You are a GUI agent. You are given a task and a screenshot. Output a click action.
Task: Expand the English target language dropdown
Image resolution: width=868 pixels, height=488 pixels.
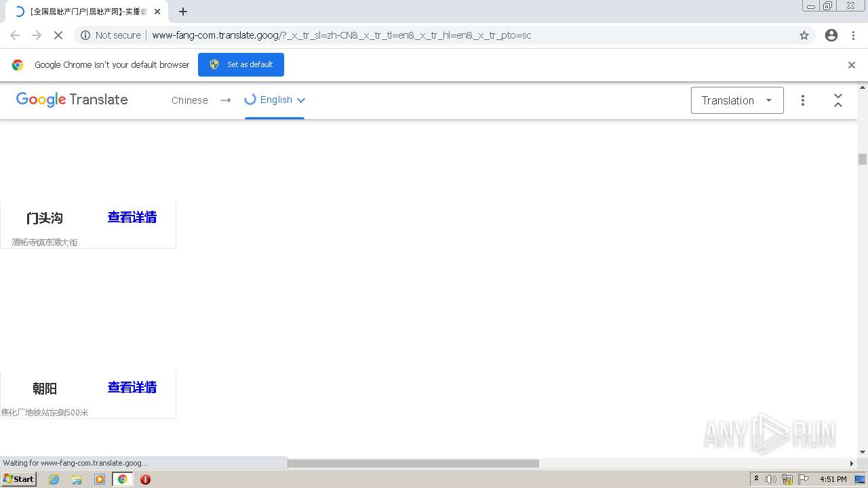275,100
